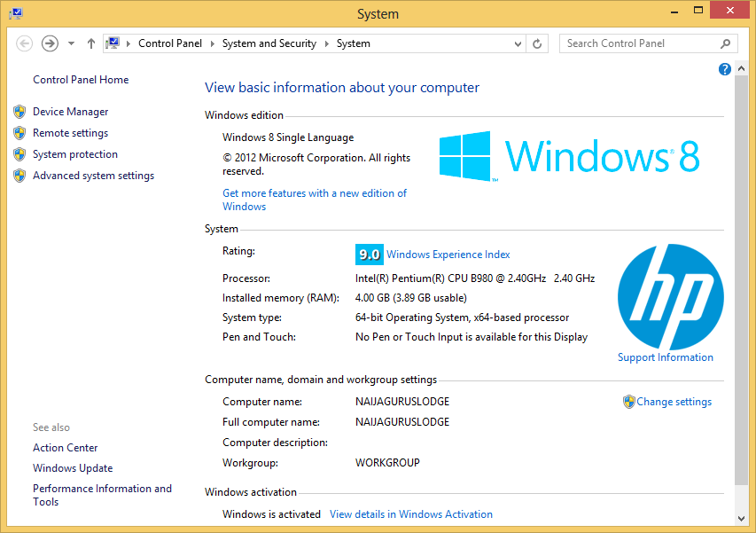The width and height of the screenshot is (756, 533).
Task: Select System and Security breadcrumb
Action: (269, 43)
